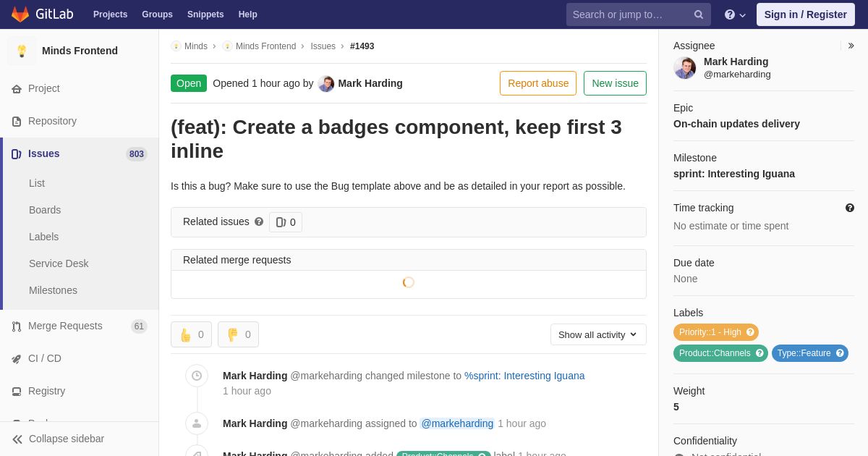This screenshot has height=456, width=868.
Task: Click the 'On-chain updates delivery' epic text
Action: (736, 124)
